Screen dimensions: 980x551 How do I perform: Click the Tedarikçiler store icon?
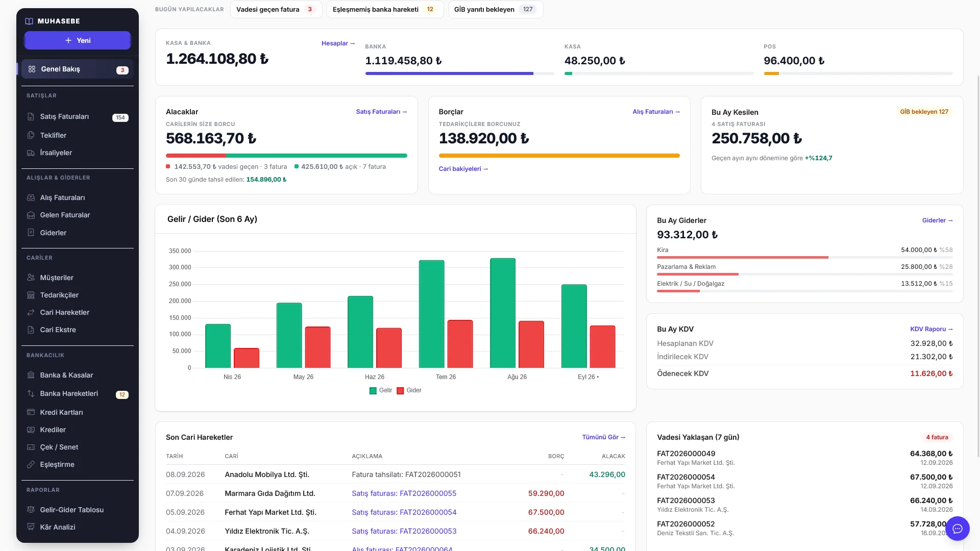click(31, 295)
